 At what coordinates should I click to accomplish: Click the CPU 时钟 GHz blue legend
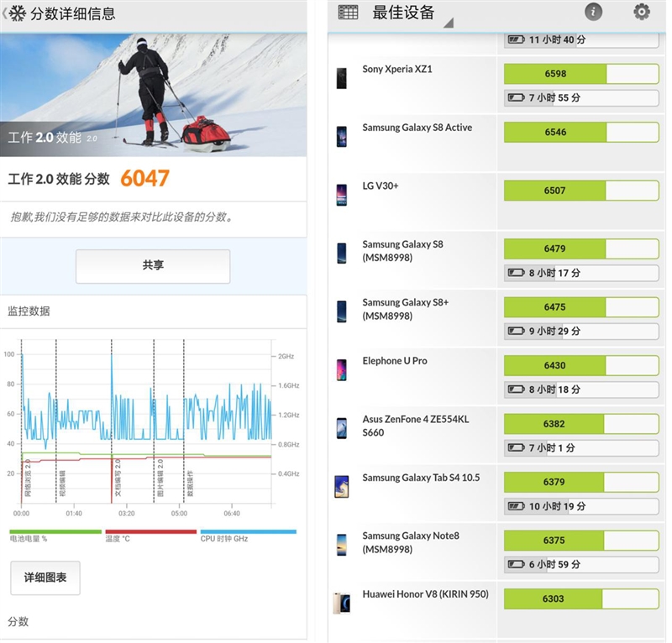248,536
